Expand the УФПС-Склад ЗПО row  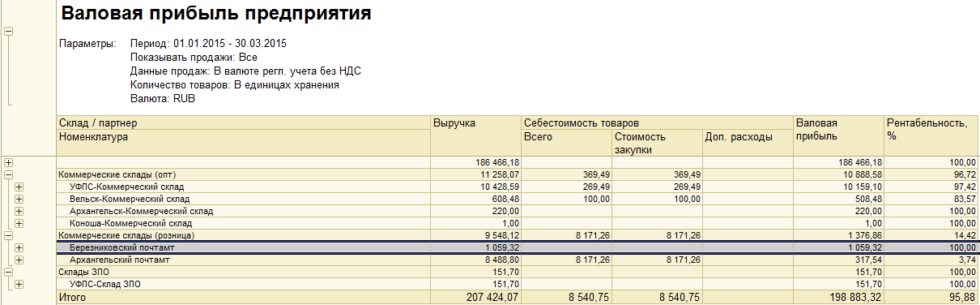19,284
